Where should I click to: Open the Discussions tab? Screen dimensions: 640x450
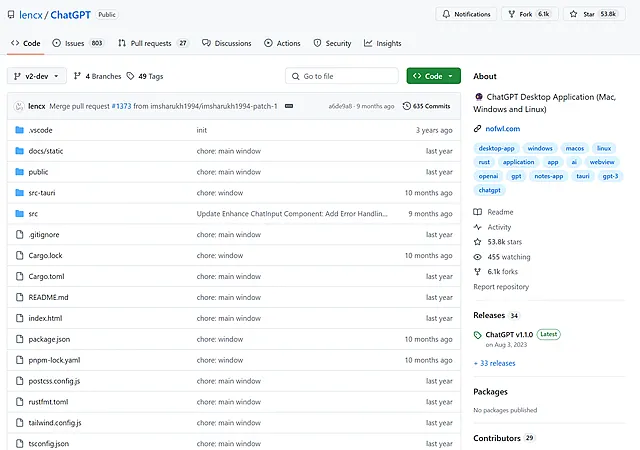(227, 43)
